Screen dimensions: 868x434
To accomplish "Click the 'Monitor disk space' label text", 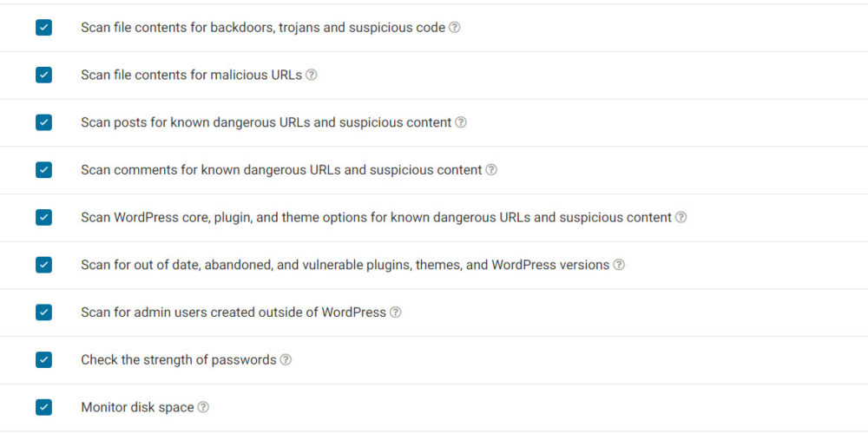I will point(137,407).
